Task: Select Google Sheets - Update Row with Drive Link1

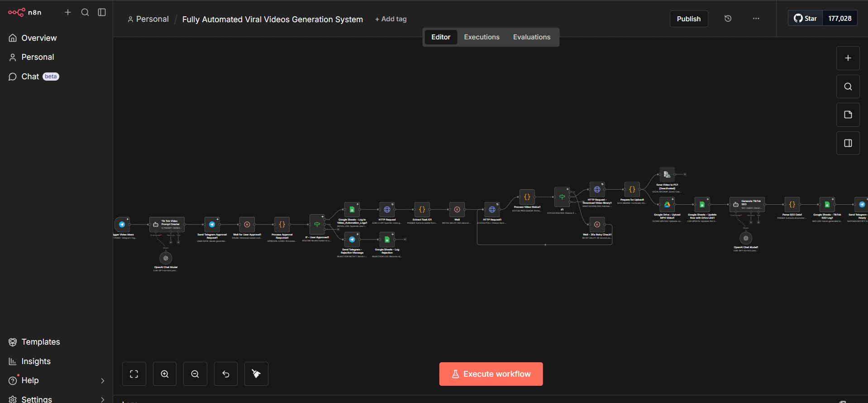Action: coord(702,205)
